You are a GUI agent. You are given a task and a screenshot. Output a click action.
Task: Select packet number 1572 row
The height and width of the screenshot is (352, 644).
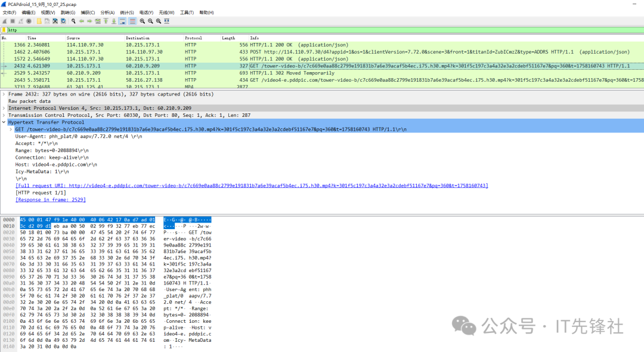(322, 58)
